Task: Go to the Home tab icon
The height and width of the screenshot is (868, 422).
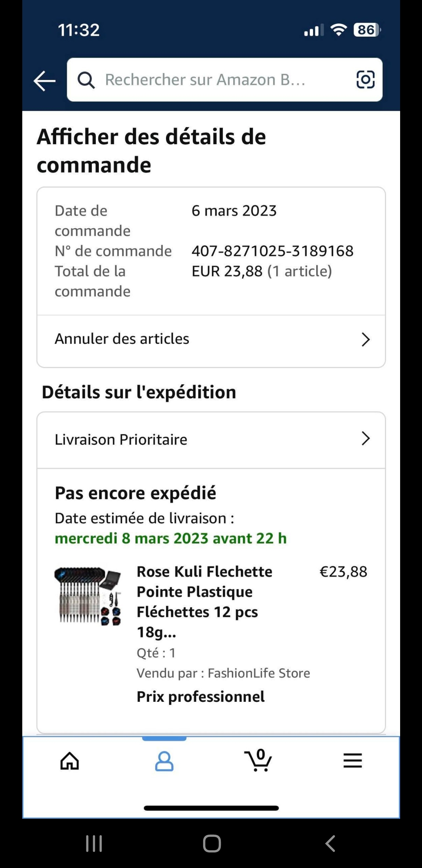Action: pos(70,760)
